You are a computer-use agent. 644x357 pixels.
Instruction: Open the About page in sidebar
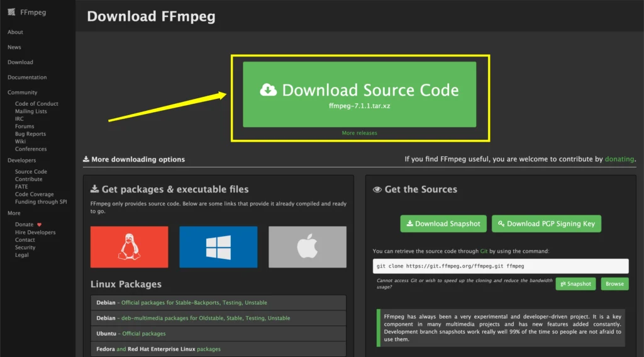(x=15, y=32)
